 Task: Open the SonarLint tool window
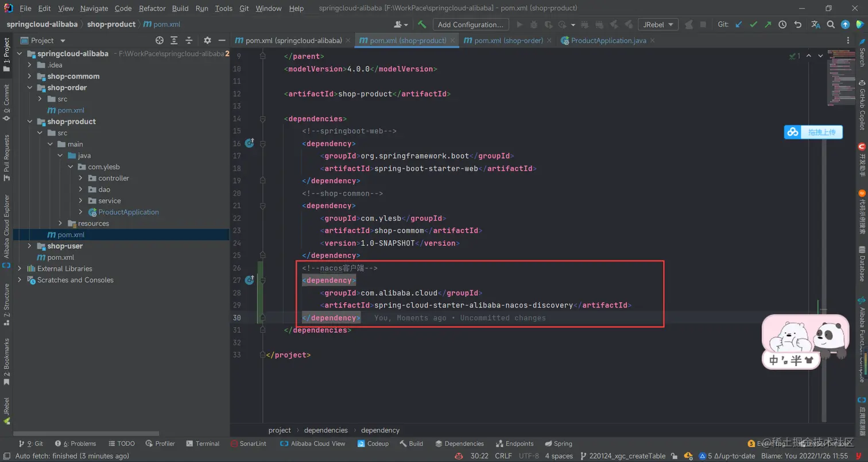pos(248,444)
